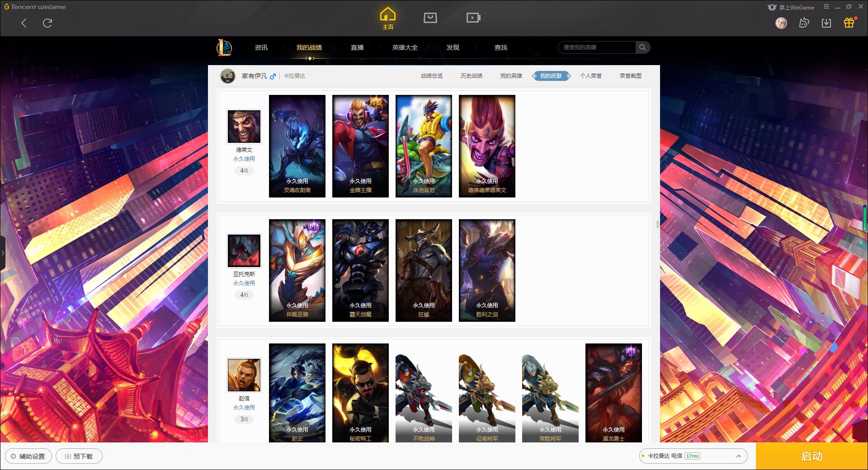Click the skin list vertical scrollbar

657,224
